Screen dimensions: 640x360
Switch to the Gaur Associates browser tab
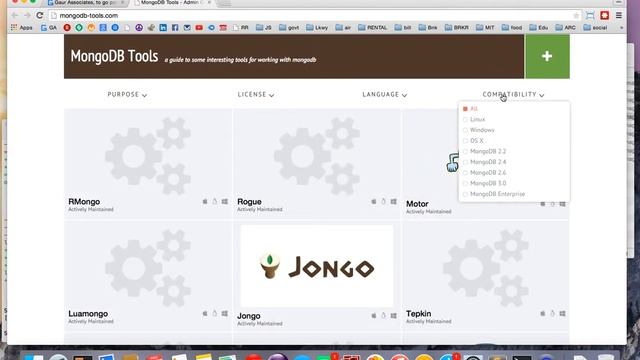(85, 3)
